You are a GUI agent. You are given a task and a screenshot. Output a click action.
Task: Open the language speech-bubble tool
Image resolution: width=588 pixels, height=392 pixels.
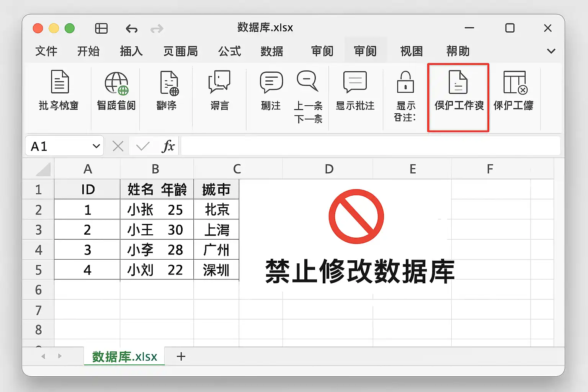click(x=219, y=82)
